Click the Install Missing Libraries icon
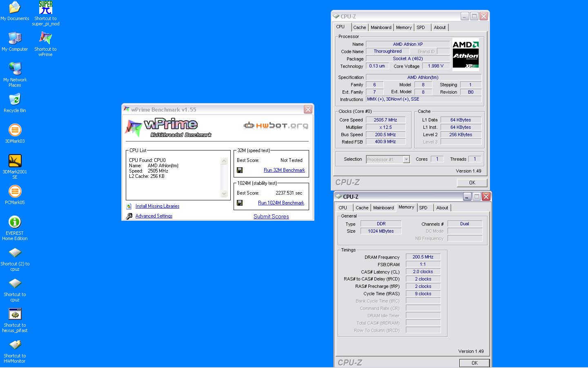Screen dimensions: 588x368 [x=129, y=206]
